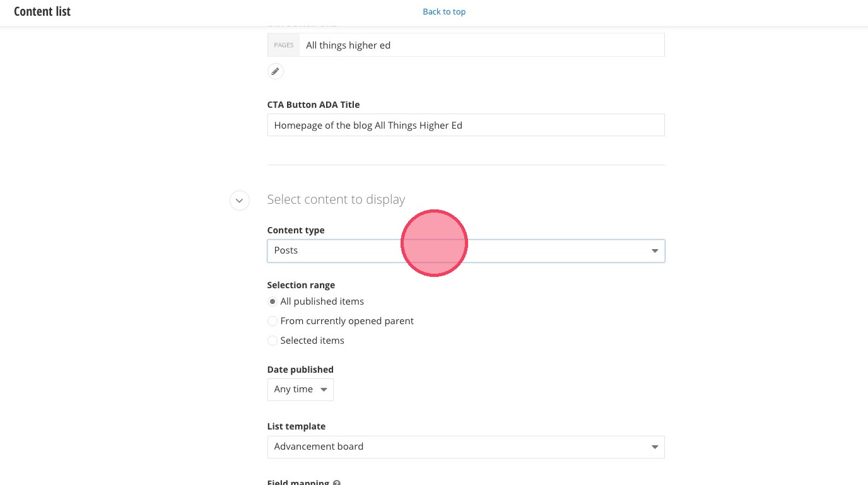Click the Select content to display heading
Image resolution: width=868 pixels, height=485 pixels.
tap(336, 199)
